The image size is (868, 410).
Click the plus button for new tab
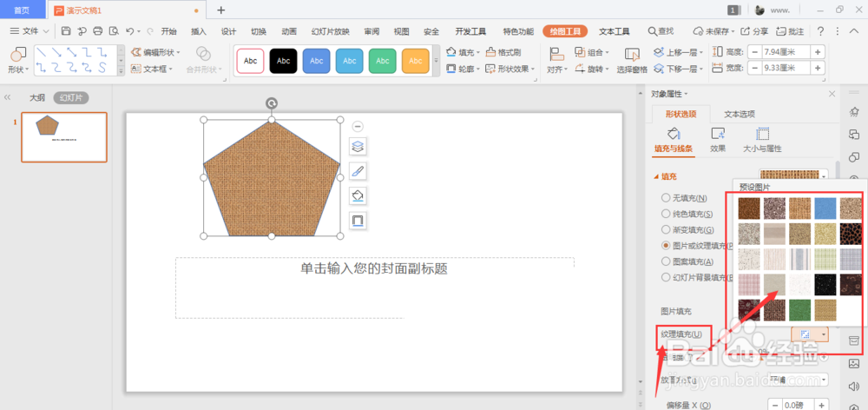point(220,10)
